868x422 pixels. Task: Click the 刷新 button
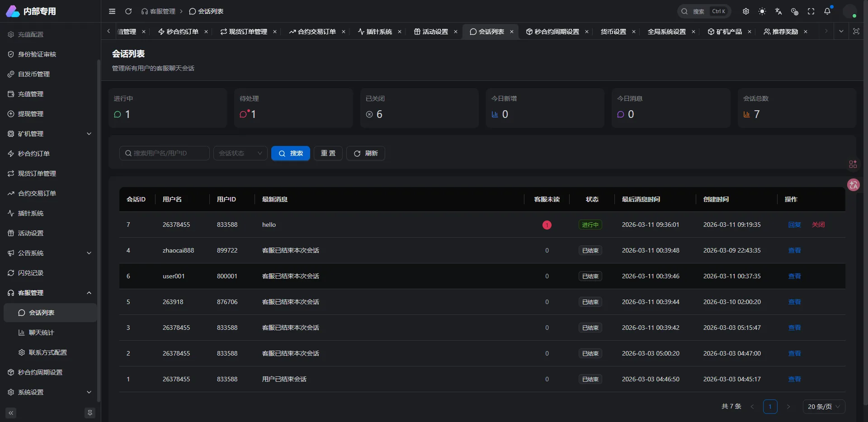pyautogui.click(x=366, y=153)
